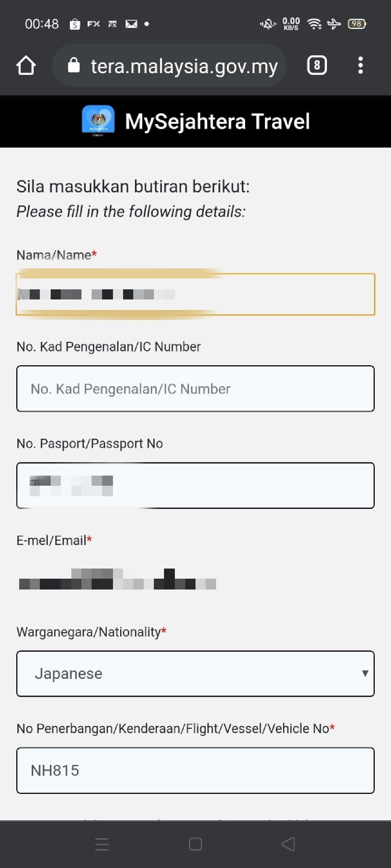The width and height of the screenshot is (391, 868).
Task: Tap the mail notification icon in status bar
Action: [x=131, y=24]
